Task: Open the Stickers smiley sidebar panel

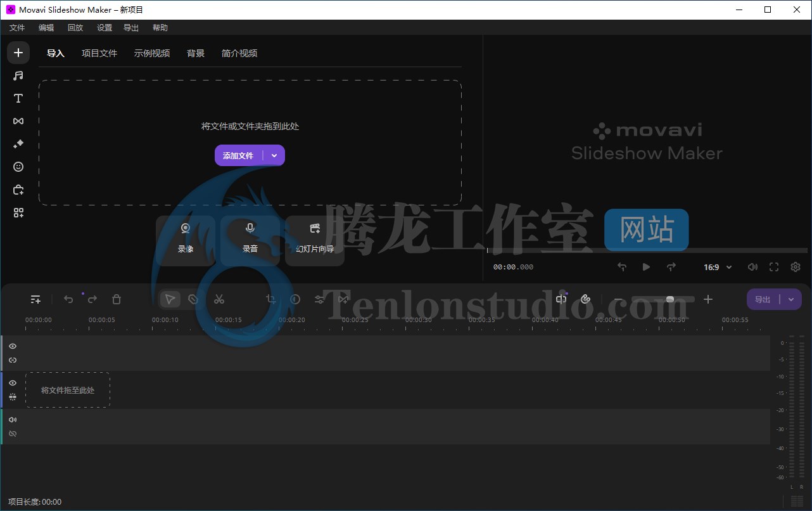Action: point(18,167)
